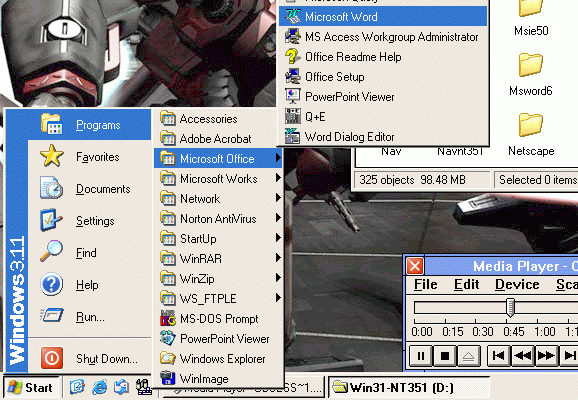
Task: Close the Media Player window with red X
Action: coord(415,266)
